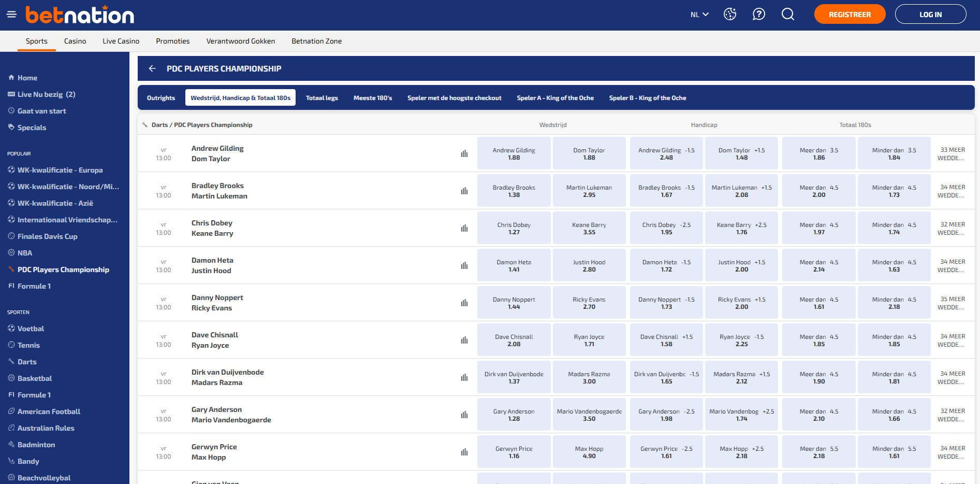Open statistics icon for Damon Heta match
The image size is (980, 484).
[x=464, y=265]
